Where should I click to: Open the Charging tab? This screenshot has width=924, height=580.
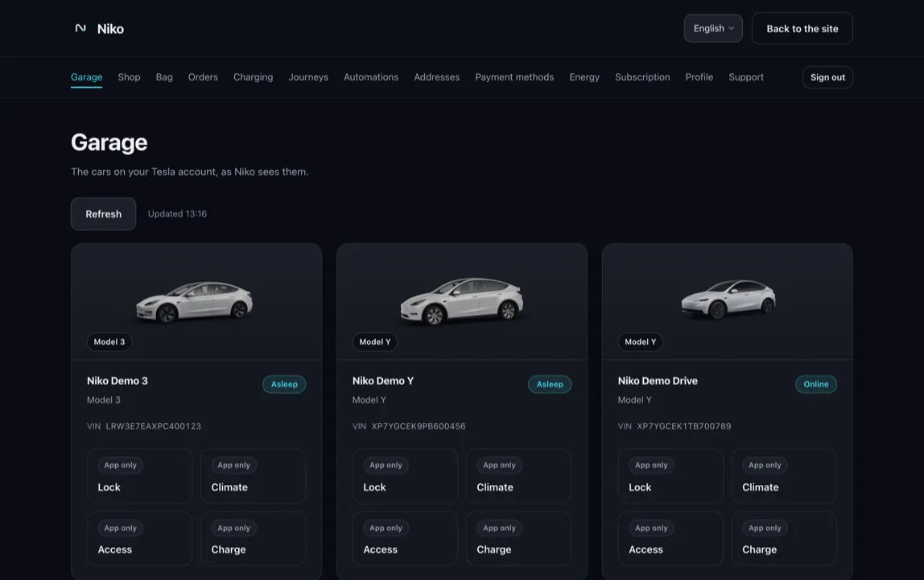[x=253, y=77]
